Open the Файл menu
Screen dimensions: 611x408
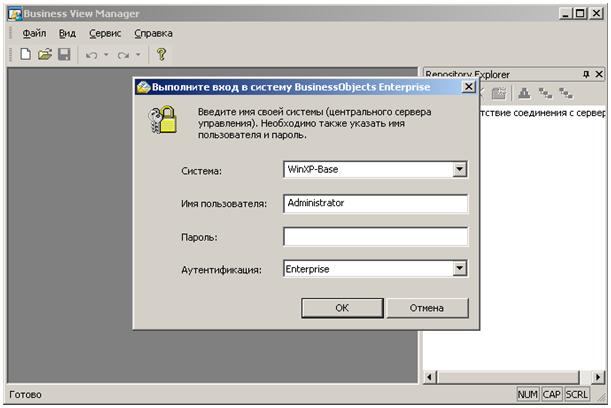(34, 34)
